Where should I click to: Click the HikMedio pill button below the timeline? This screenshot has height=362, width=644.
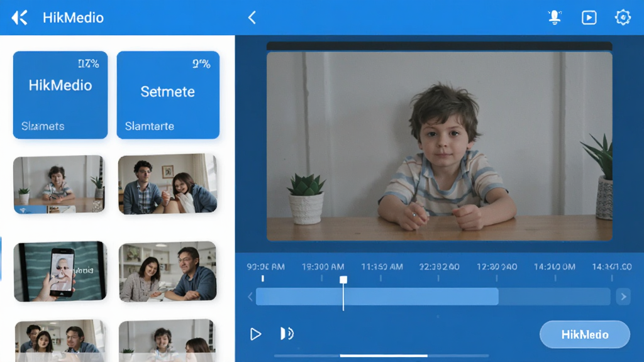click(584, 334)
